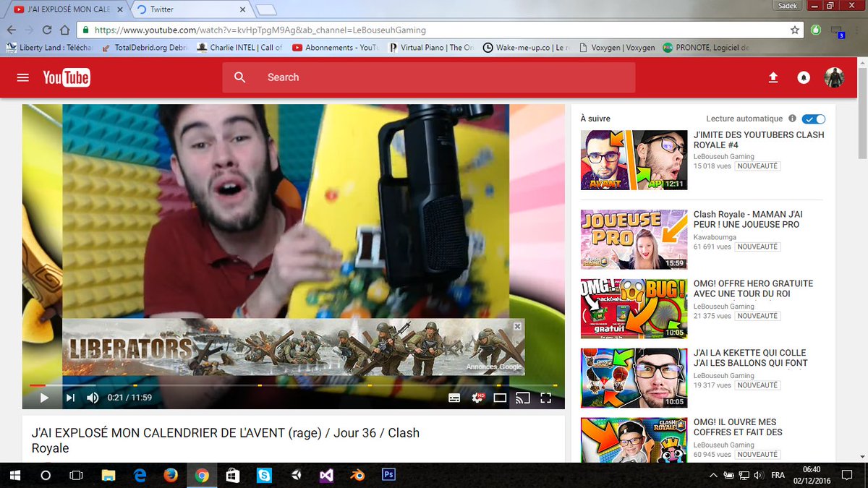Open title J'AI LA KEKETTE QUI COLLE
This screenshot has width=868, height=488.
751,358
